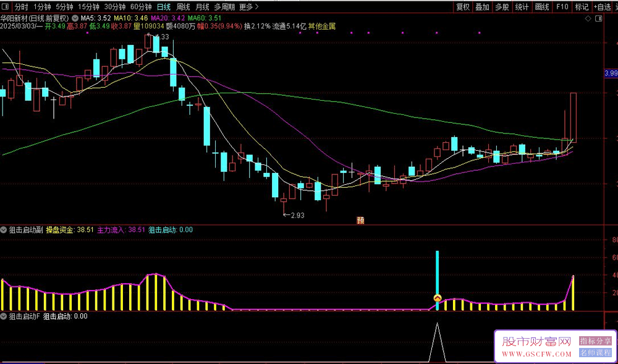Toggle the right side panel icon
This screenshot has height=364, width=618.
click(599, 18)
